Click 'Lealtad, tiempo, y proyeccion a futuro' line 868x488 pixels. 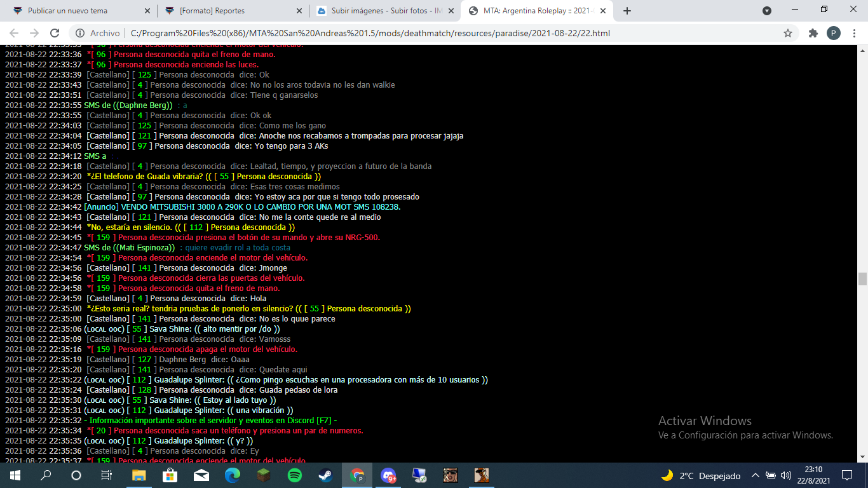click(x=219, y=166)
